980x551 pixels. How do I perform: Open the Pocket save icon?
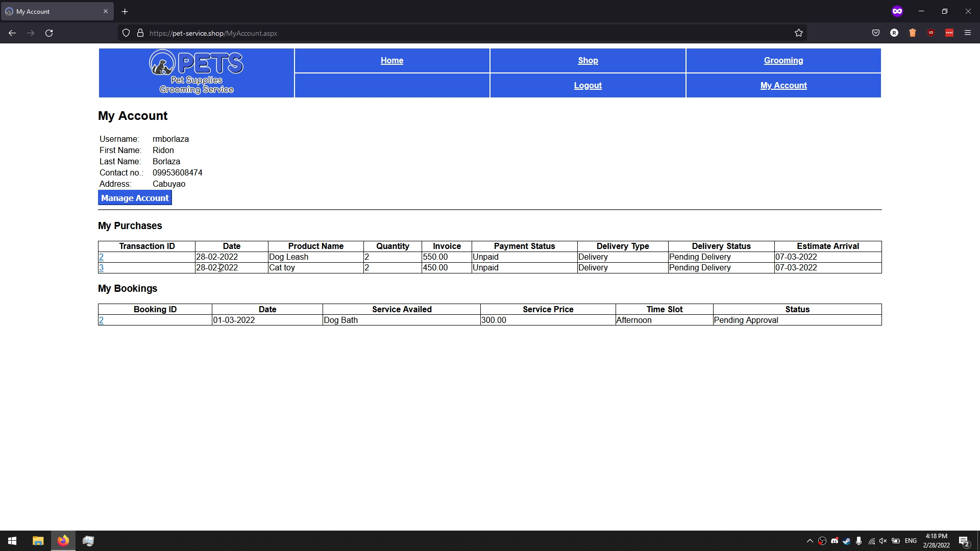(876, 33)
